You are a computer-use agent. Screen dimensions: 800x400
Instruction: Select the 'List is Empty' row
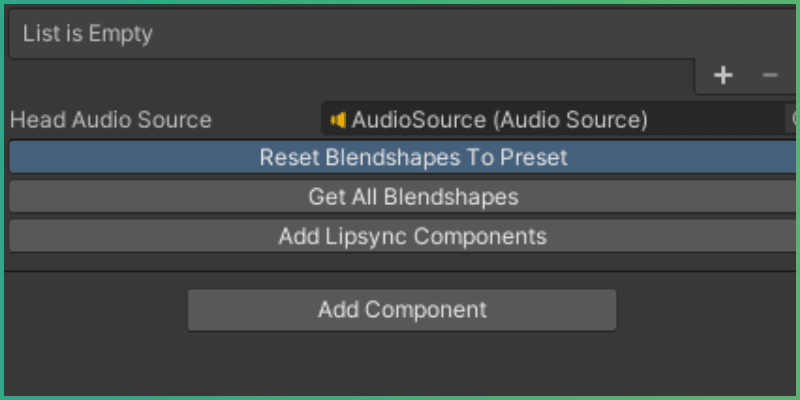click(400, 35)
